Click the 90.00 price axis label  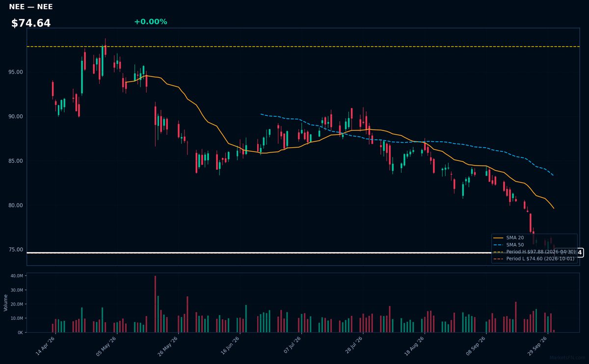pos(15,117)
